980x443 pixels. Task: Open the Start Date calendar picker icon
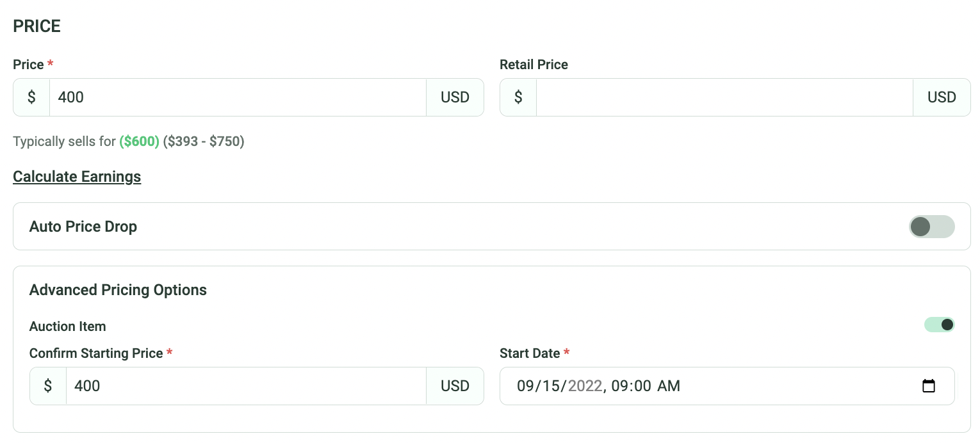pyautogui.click(x=928, y=386)
